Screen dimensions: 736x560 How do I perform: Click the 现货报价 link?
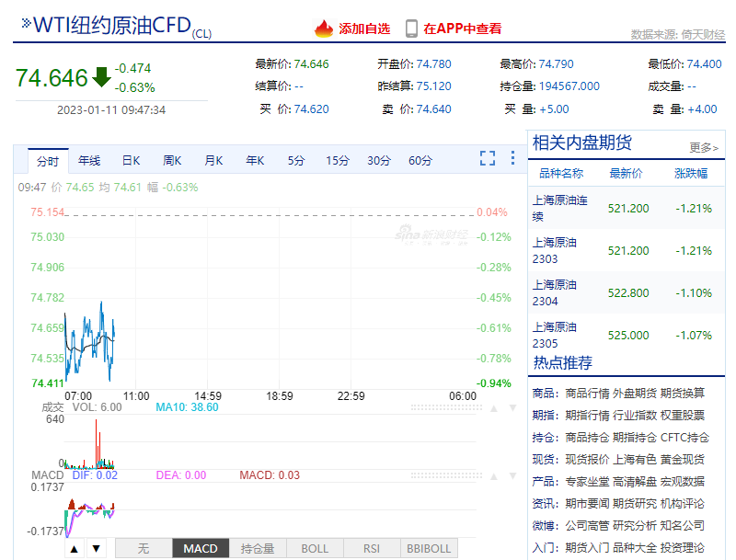587,460
